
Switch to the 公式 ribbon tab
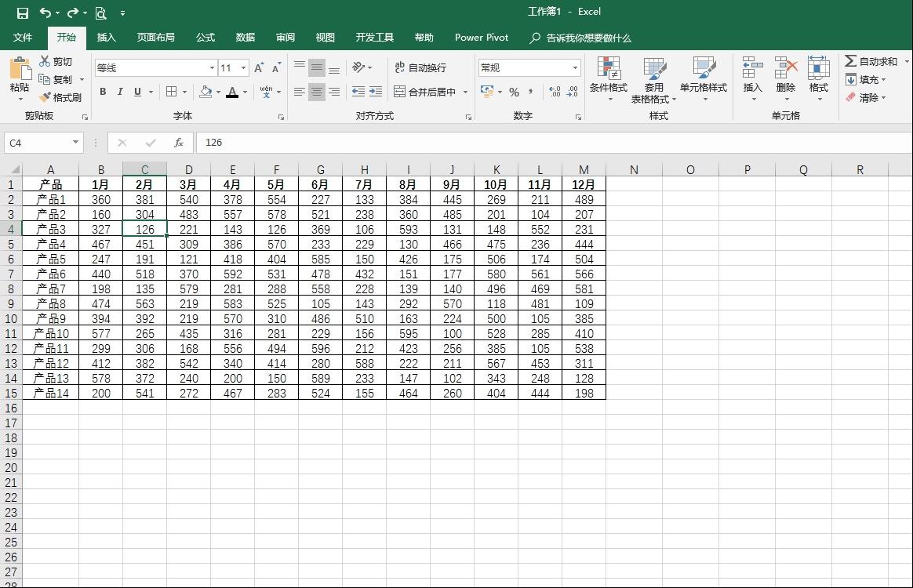(x=205, y=37)
